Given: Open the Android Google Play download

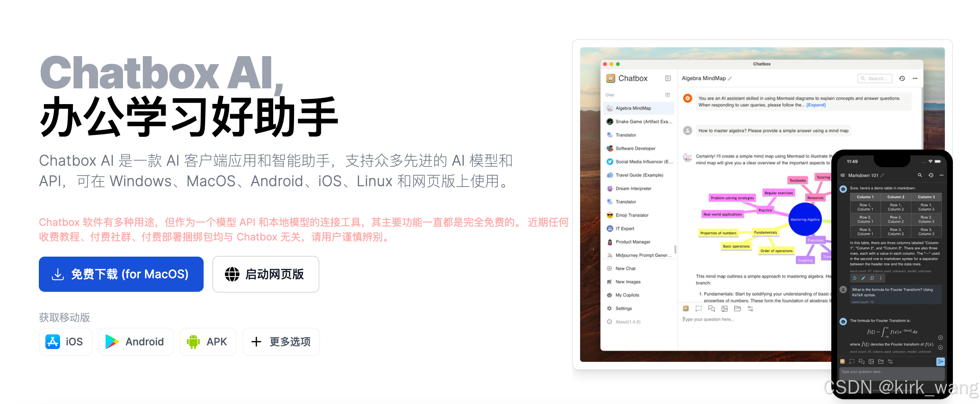Looking at the screenshot, I should 136,342.
